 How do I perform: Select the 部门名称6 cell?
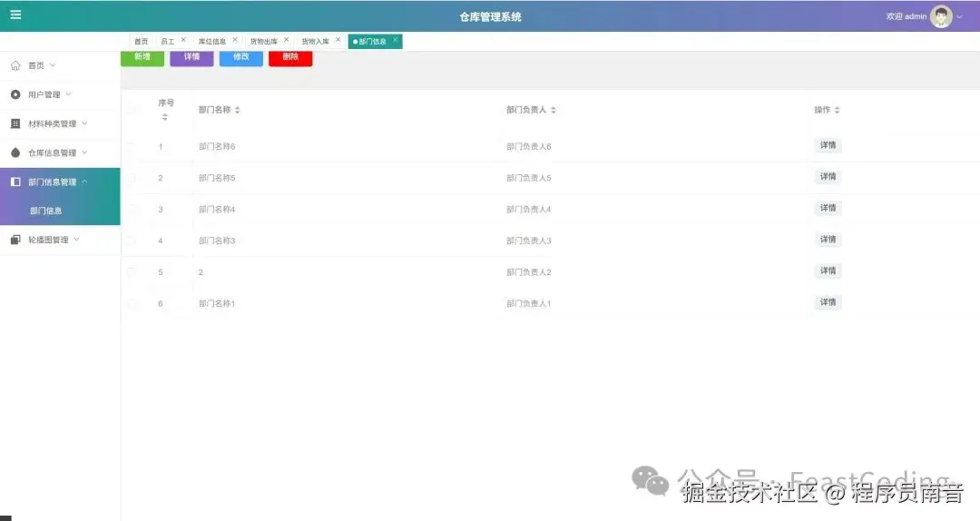(217, 146)
